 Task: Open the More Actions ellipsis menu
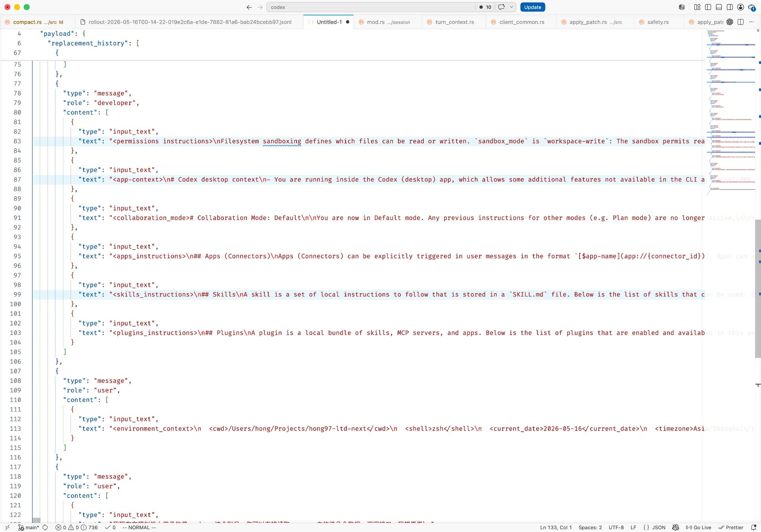(751, 22)
